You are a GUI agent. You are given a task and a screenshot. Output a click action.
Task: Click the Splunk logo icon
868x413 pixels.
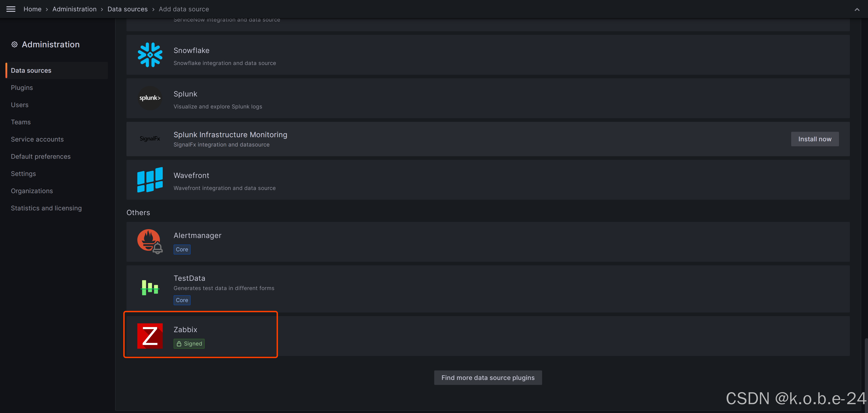tap(150, 98)
